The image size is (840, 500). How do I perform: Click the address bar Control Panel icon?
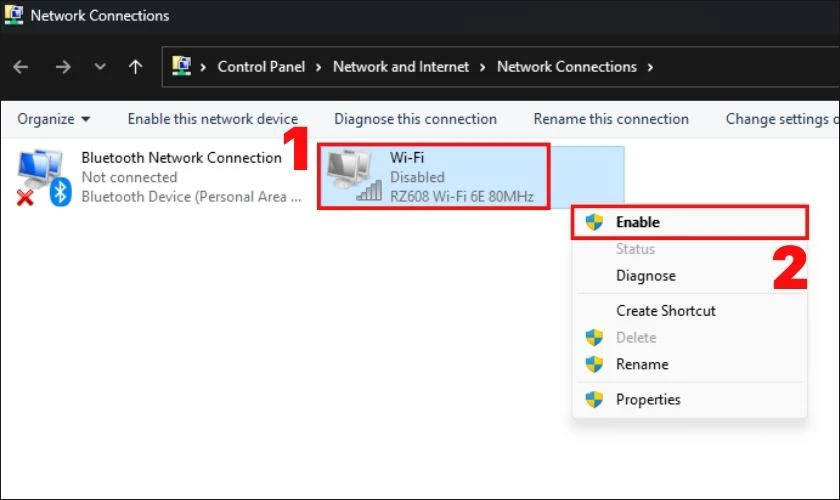coord(181,67)
